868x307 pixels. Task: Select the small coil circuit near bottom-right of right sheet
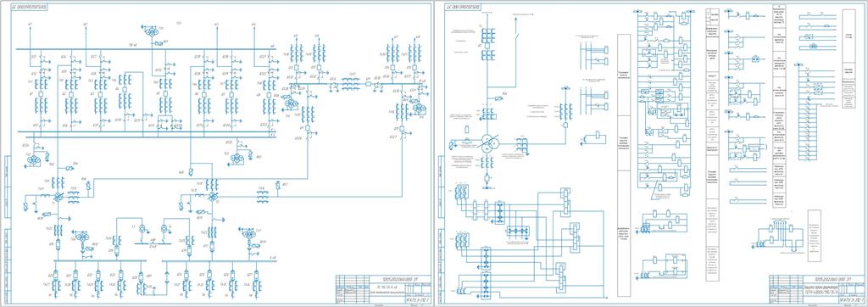[777, 236]
